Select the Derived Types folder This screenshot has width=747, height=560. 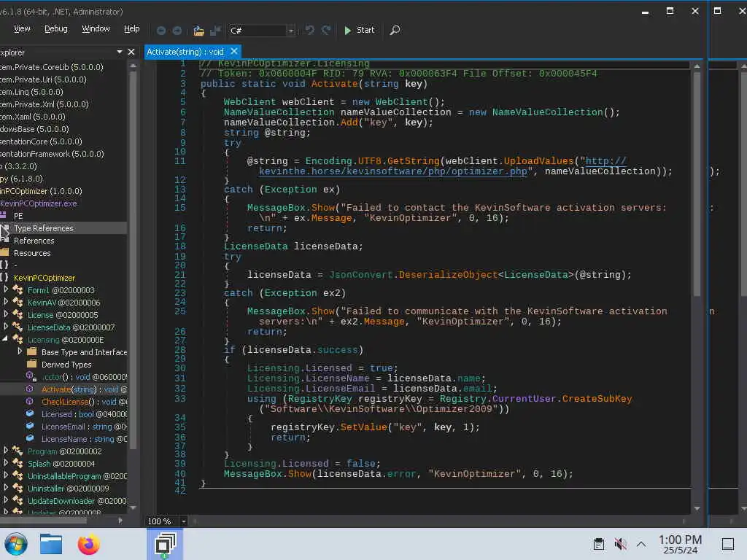point(66,365)
